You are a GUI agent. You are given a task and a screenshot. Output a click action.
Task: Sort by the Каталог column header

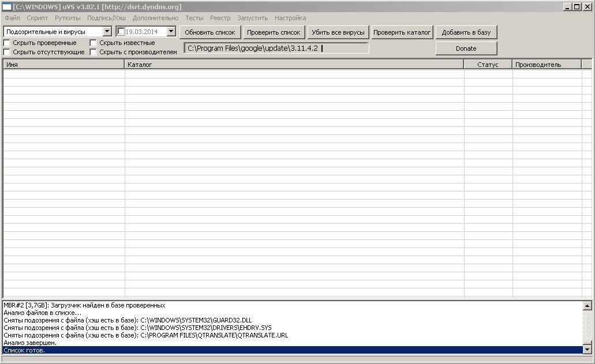point(294,65)
